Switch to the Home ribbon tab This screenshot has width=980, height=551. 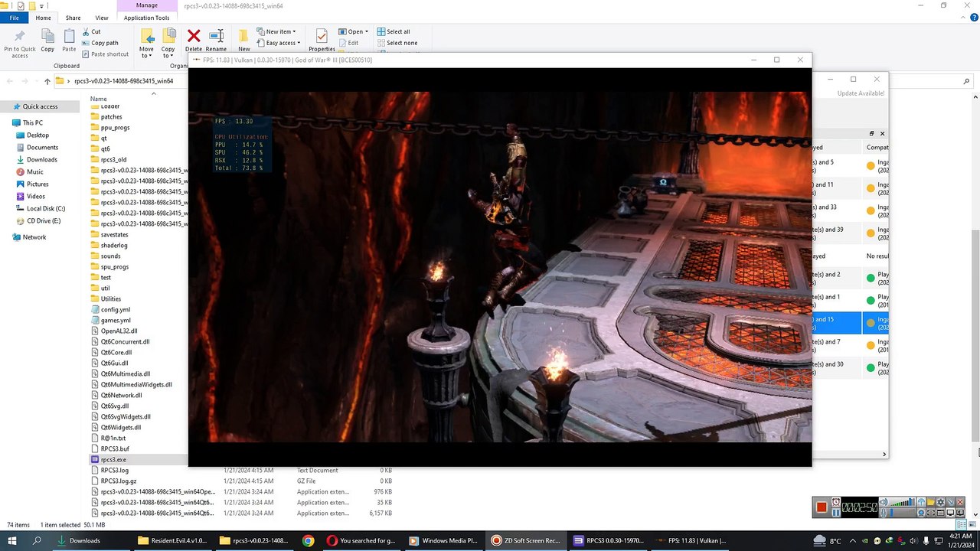click(44, 18)
